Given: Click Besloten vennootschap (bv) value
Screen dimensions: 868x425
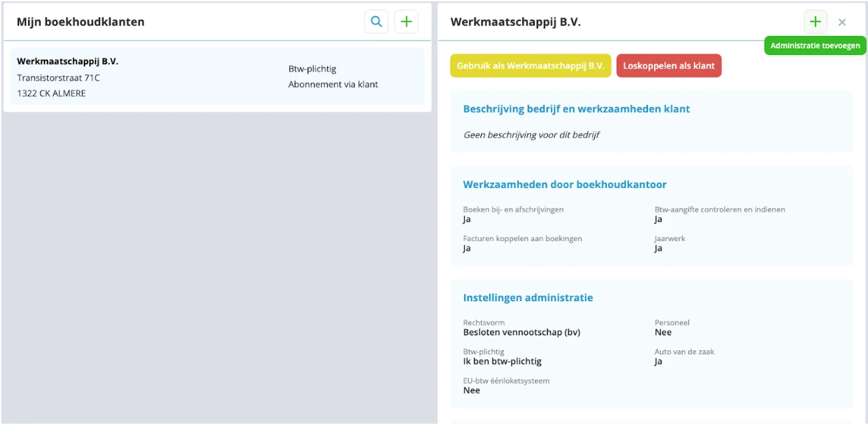Looking at the screenshot, I should tap(522, 332).
